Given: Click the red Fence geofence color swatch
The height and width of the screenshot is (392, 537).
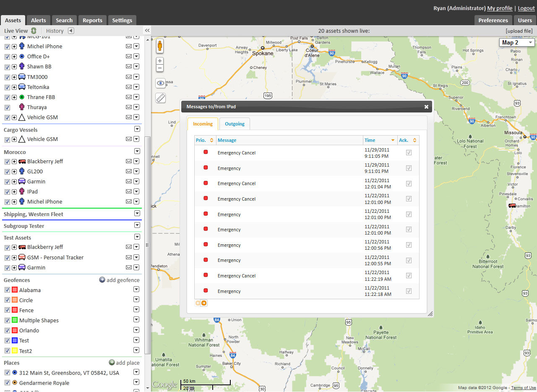Looking at the screenshot, I should (15, 310).
